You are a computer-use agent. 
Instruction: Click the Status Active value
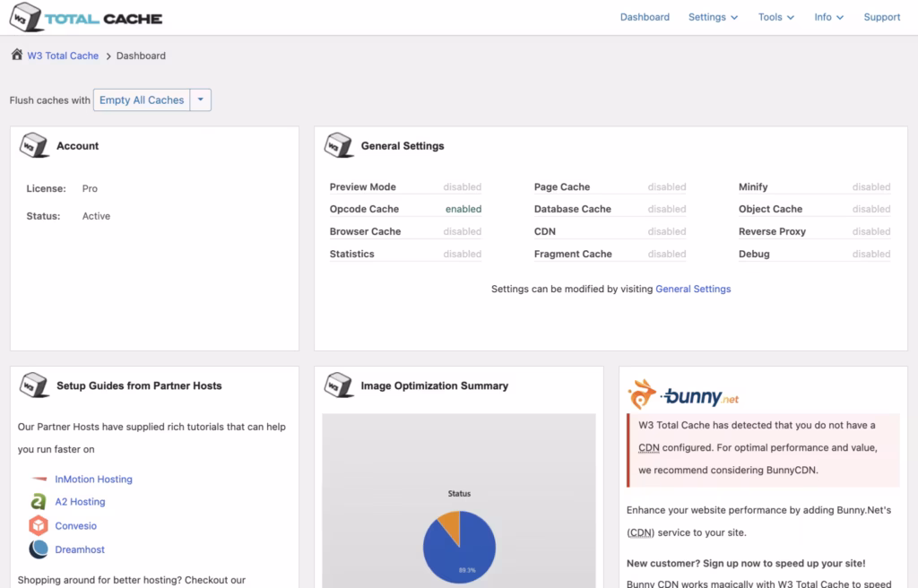(x=96, y=216)
